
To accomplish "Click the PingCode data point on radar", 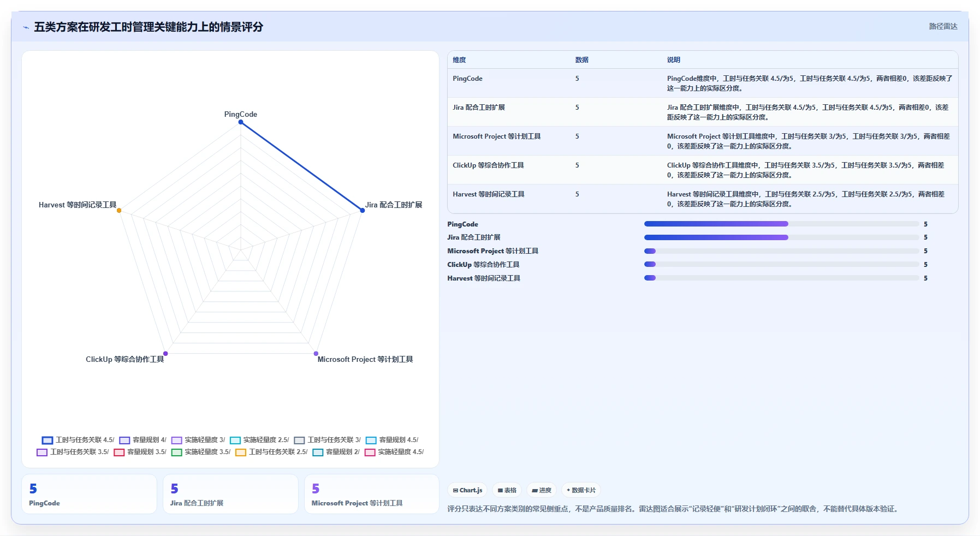I will tap(241, 122).
